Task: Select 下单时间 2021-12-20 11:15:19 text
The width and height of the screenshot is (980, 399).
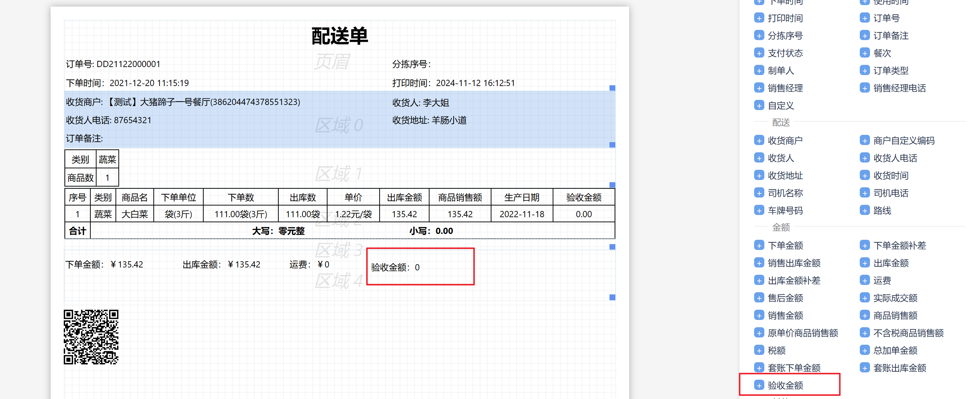Action: tap(128, 83)
